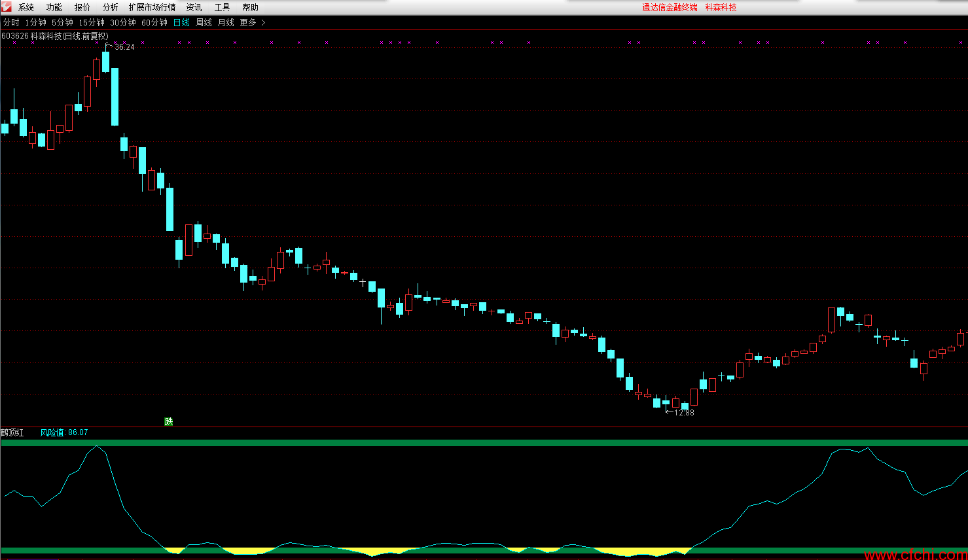Click the 36.24 high price label
Image resolution: width=968 pixels, height=560 pixels.
[124, 47]
